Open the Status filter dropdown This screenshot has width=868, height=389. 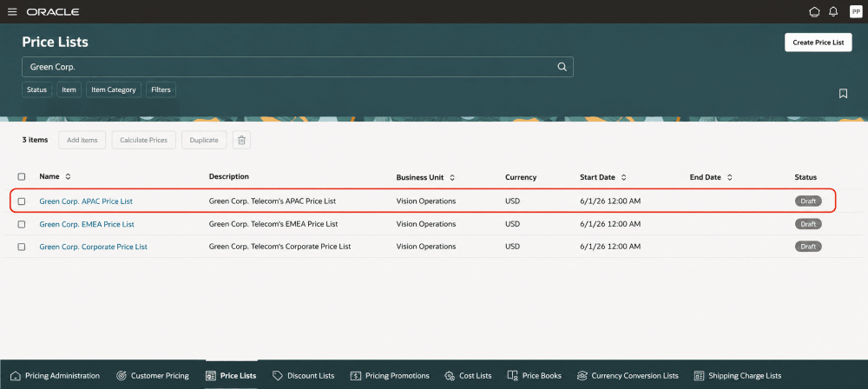point(36,89)
